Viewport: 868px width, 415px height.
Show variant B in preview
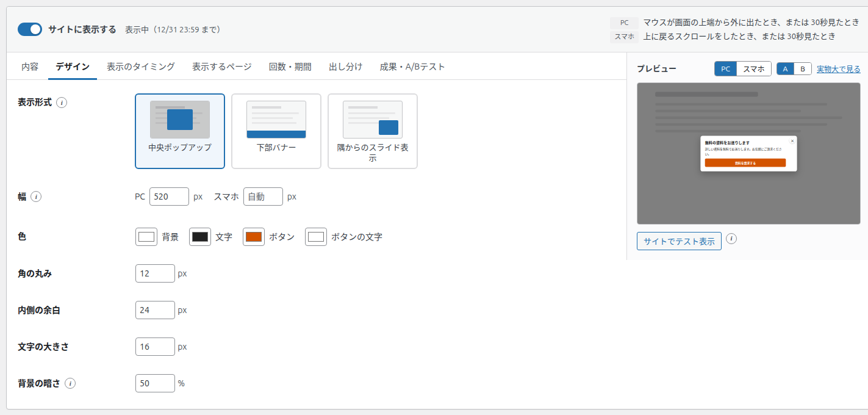click(x=803, y=69)
